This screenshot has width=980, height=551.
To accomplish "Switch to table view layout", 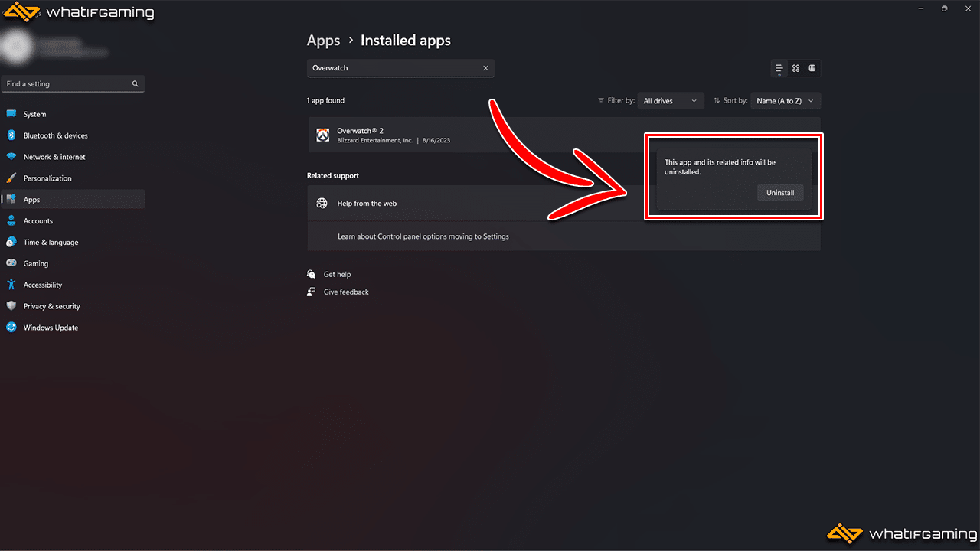I will click(x=812, y=68).
